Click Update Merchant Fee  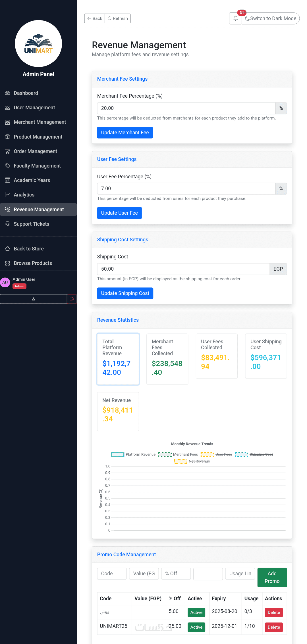point(125,133)
